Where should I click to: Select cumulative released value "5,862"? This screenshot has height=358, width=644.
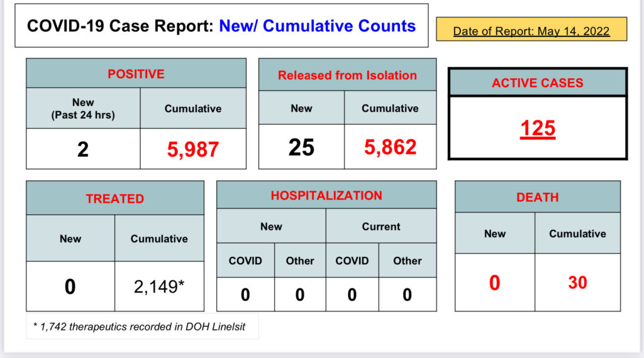tap(390, 147)
